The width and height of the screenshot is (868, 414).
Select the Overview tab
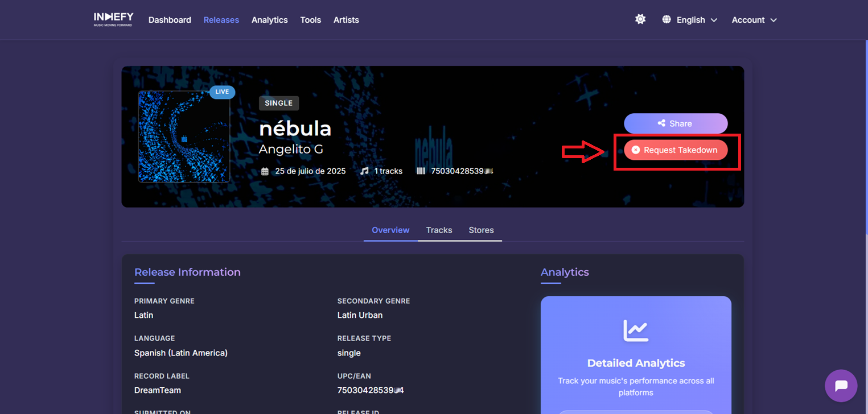pos(390,230)
